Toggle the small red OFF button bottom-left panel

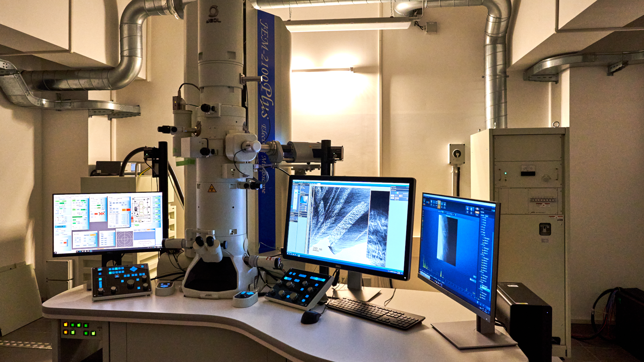(65, 243)
